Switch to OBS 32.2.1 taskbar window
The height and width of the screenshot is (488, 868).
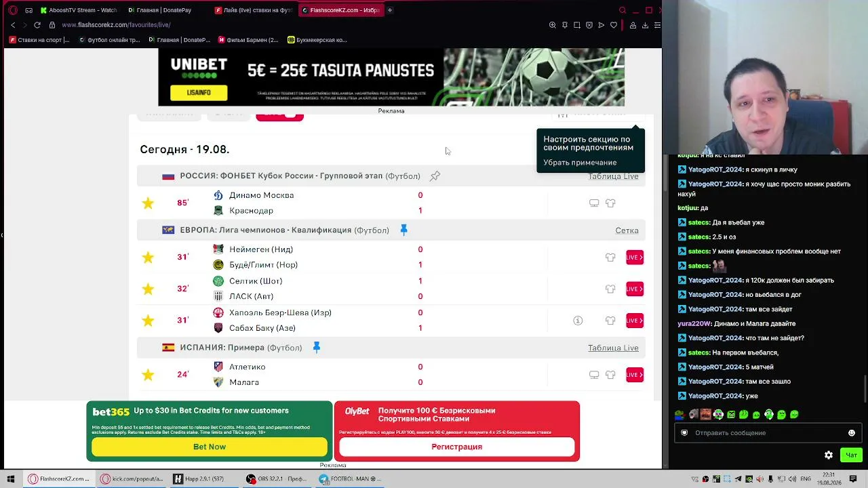(277, 479)
